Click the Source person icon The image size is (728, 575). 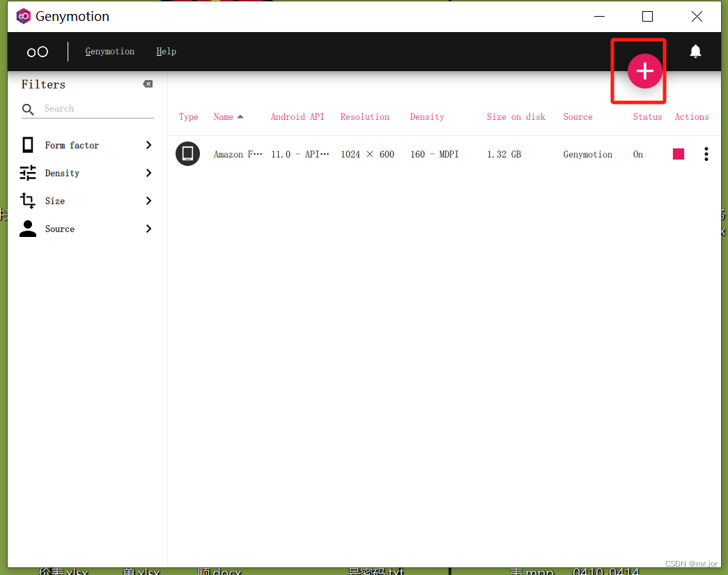pyautogui.click(x=28, y=229)
